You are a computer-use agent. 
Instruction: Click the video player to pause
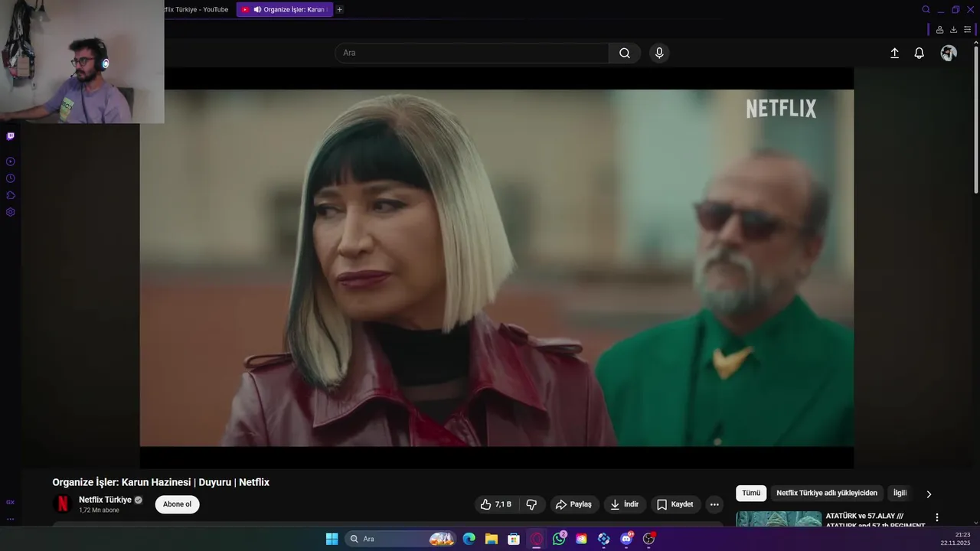click(x=496, y=268)
